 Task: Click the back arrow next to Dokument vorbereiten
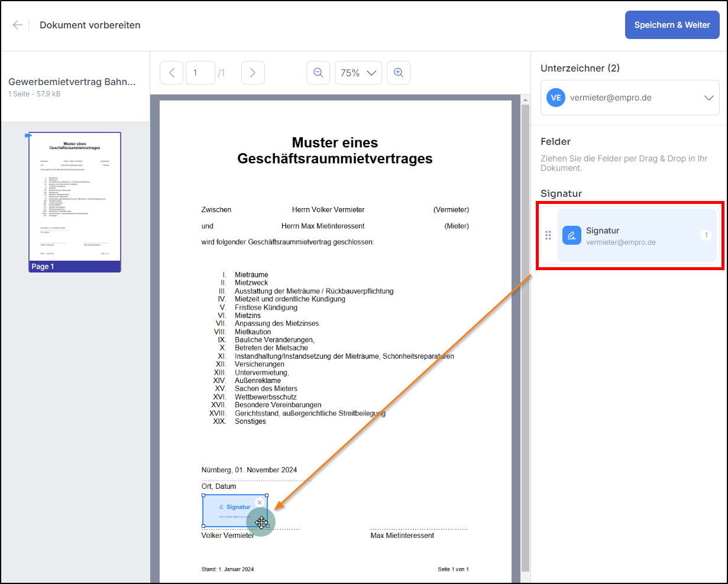tap(18, 25)
